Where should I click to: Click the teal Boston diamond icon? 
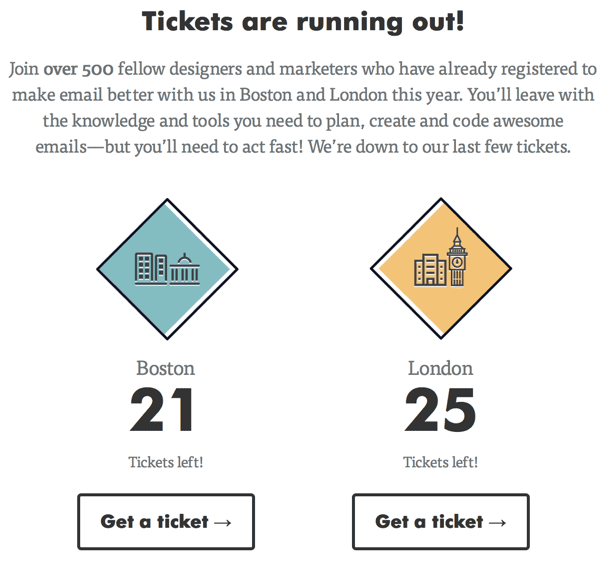click(166, 269)
